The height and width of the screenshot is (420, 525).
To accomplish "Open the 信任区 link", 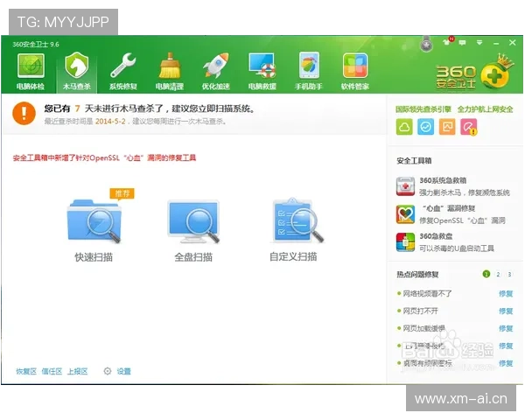I will (x=52, y=371).
